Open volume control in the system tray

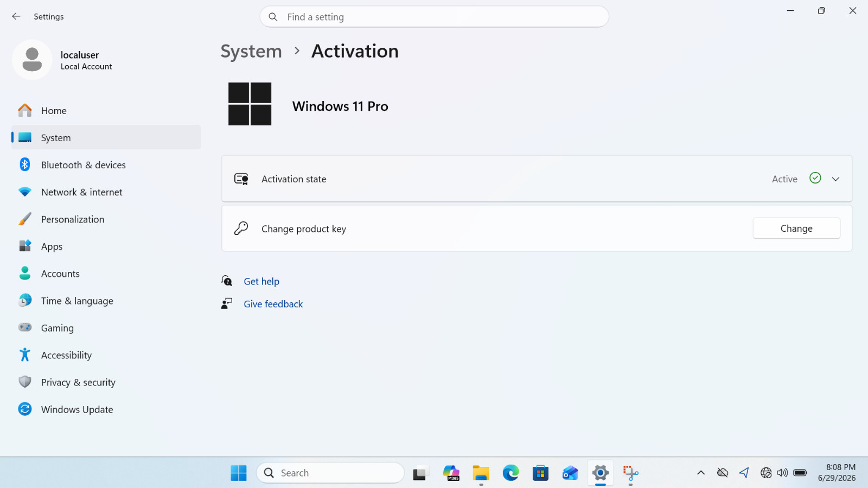[x=782, y=473]
